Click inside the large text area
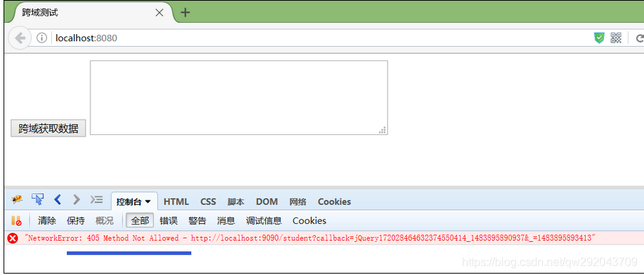Screen dimensions: 644x275 tap(239, 97)
